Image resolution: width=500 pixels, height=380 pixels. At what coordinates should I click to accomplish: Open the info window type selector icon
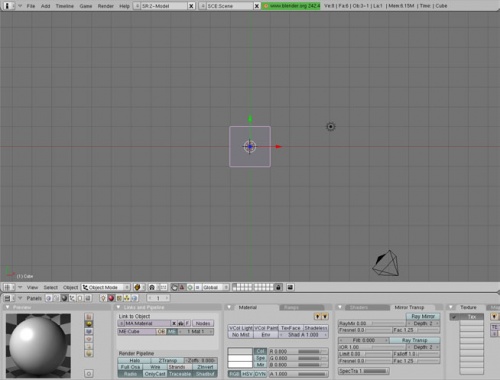[x=9, y=6]
